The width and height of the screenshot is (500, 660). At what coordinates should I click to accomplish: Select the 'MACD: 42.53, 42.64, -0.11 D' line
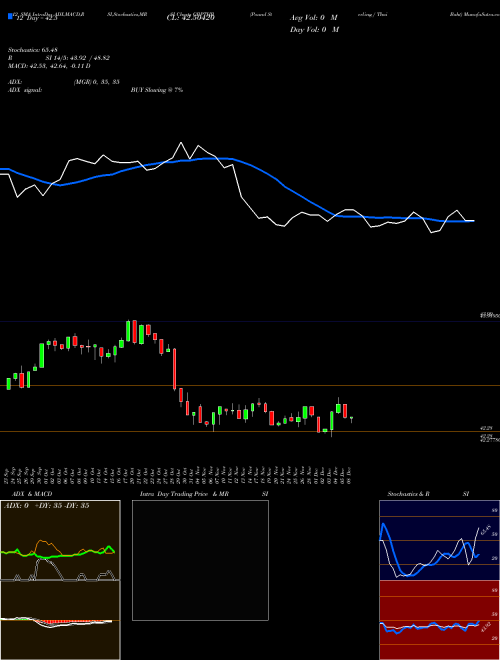point(49,66)
